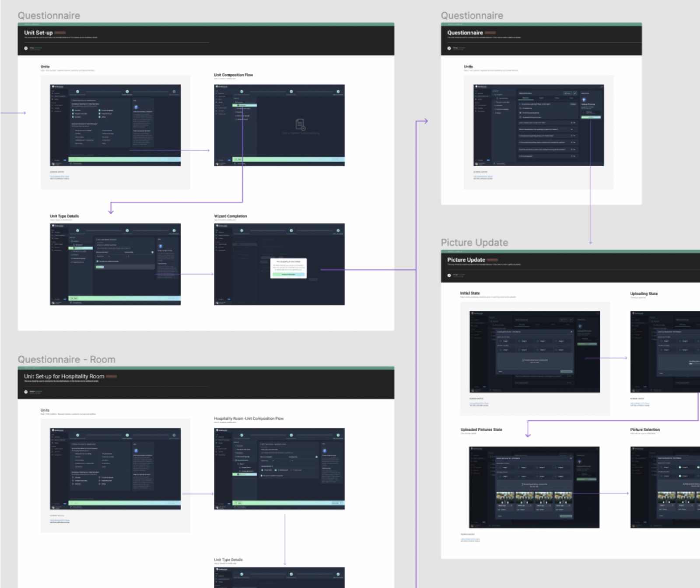Image resolution: width=700 pixels, height=588 pixels.
Task: Select the Unit Type Details screen thumbnail
Action: click(x=115, y=264)
